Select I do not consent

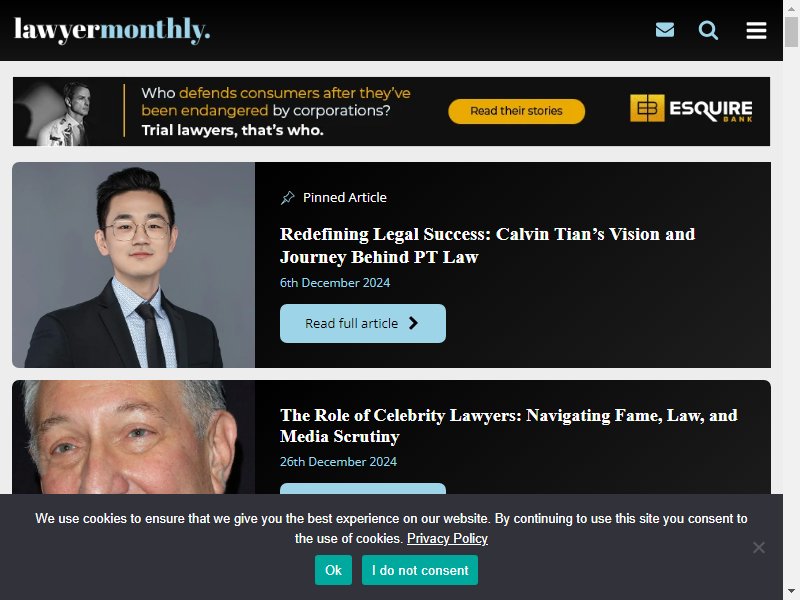pyautogui.click(x=420, y=570)
